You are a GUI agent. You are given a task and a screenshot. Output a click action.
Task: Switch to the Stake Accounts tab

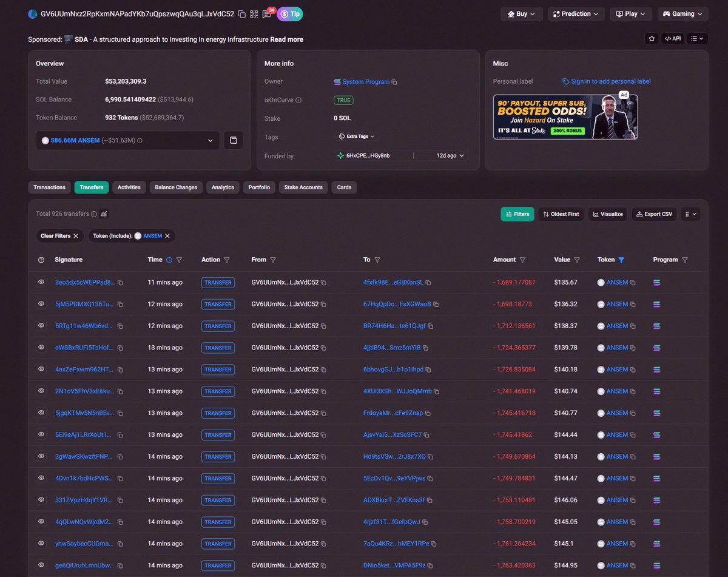(303, 187)
